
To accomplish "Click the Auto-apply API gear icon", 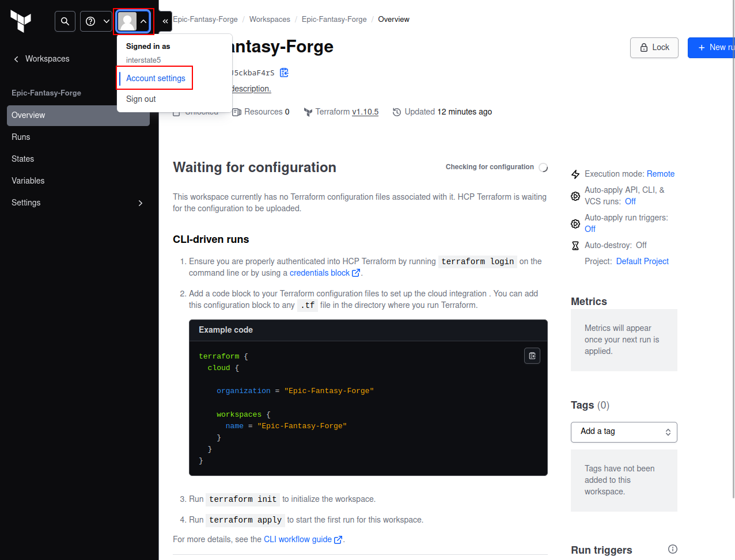I will coord(575,196).
